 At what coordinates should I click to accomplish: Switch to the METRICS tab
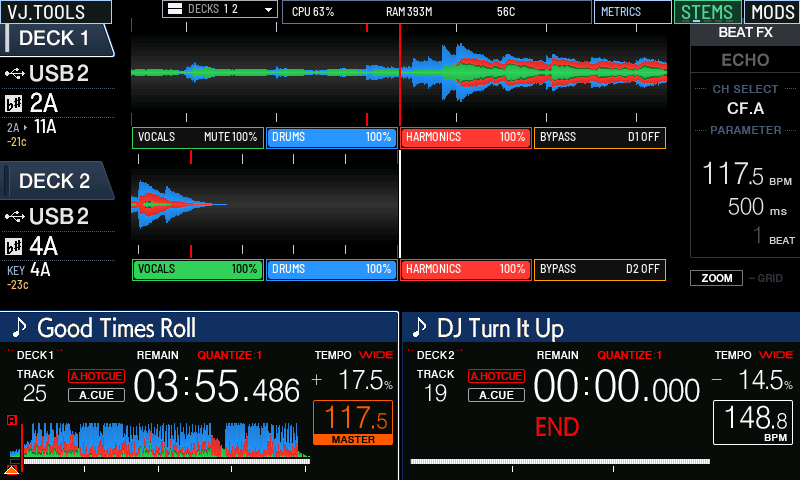pos(633,12)
